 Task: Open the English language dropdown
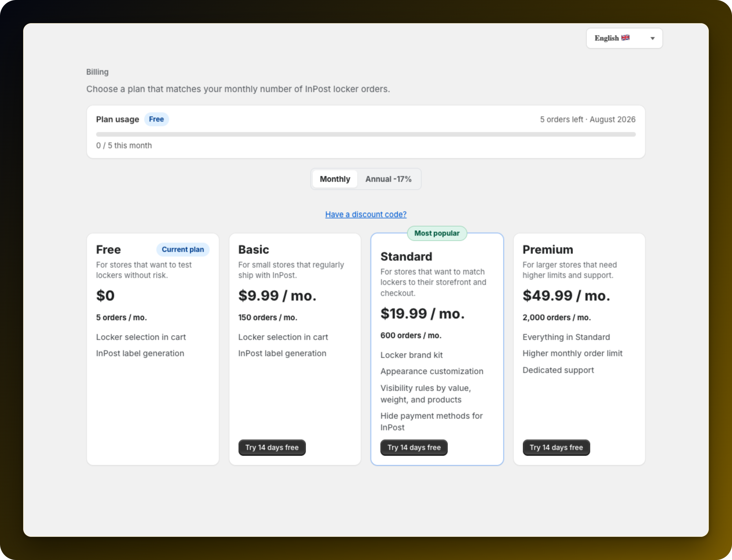(x=624, y=38)
